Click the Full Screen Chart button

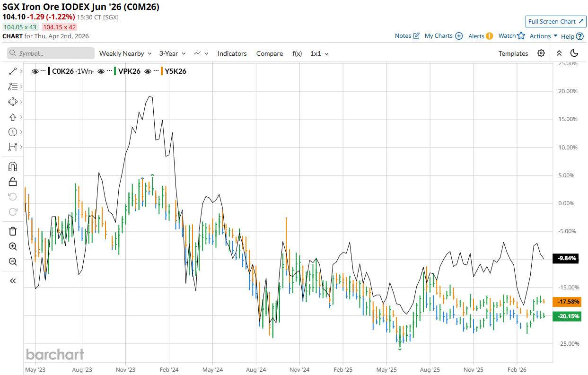click(x=556, y=21)
